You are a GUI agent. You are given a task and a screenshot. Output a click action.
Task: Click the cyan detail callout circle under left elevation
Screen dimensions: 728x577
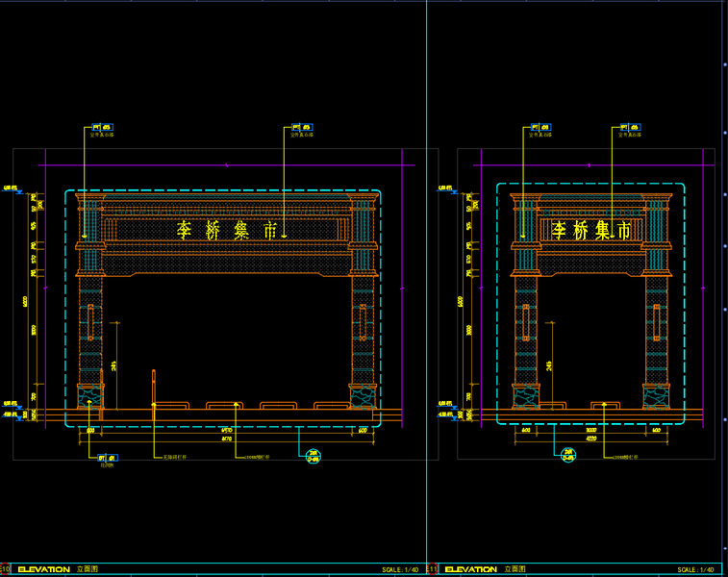pos(314,456)
